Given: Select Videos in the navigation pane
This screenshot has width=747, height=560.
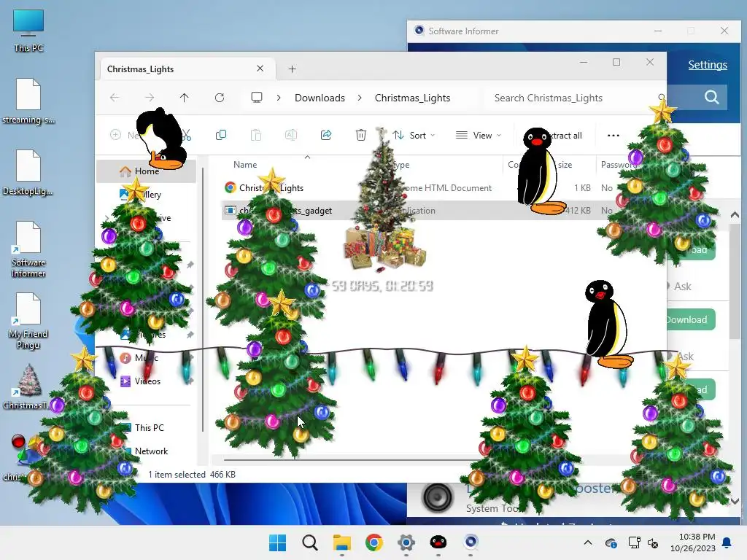Looking at the screenshot, I should click(x=147, y=381).
